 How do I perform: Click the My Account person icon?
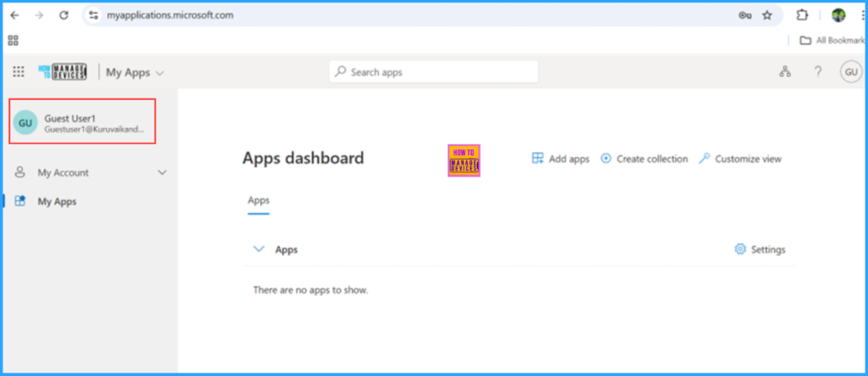click(20, 172)
